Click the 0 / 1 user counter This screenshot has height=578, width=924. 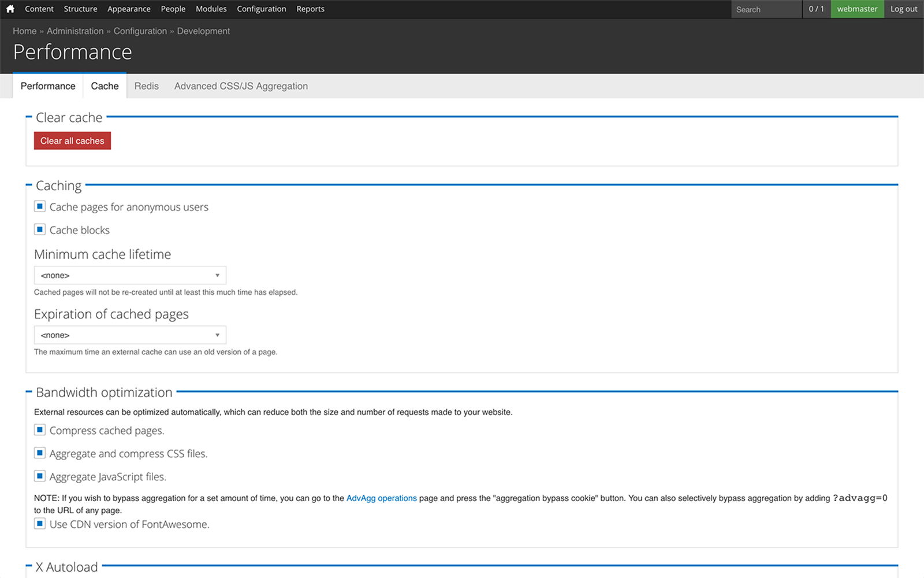pos(817,9)
